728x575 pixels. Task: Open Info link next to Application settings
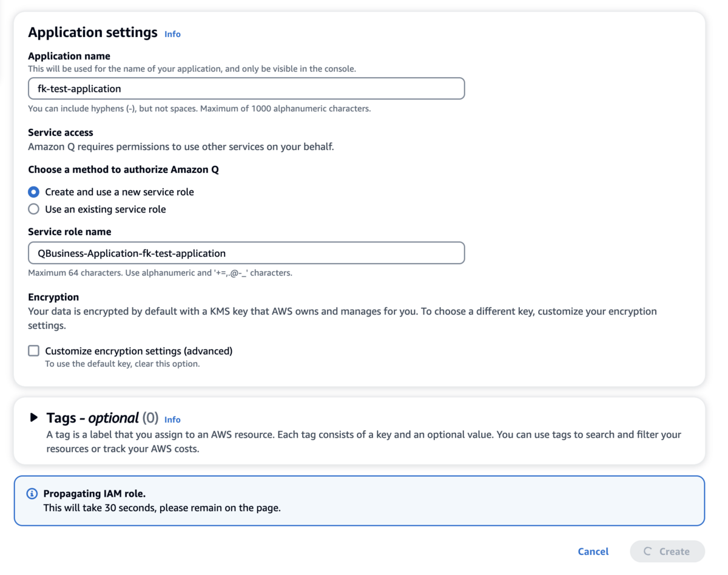click(172, 34)
